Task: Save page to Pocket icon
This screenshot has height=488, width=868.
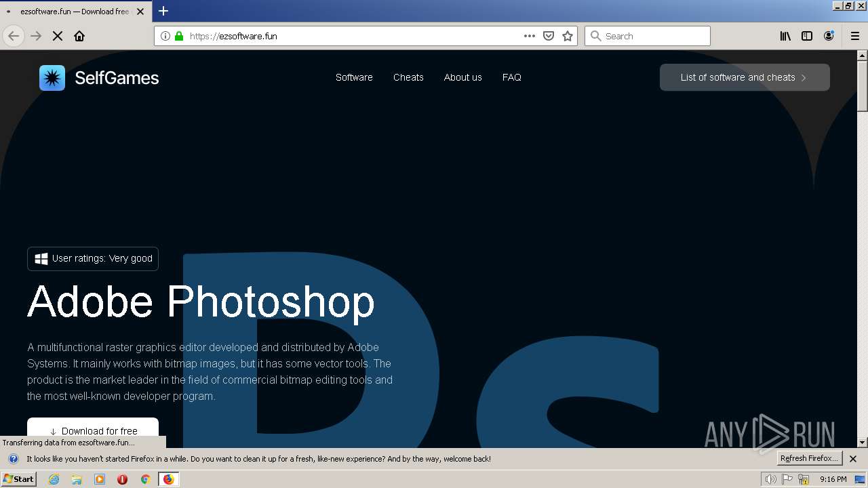Action: pyautogui.click(x=549, y=36)
